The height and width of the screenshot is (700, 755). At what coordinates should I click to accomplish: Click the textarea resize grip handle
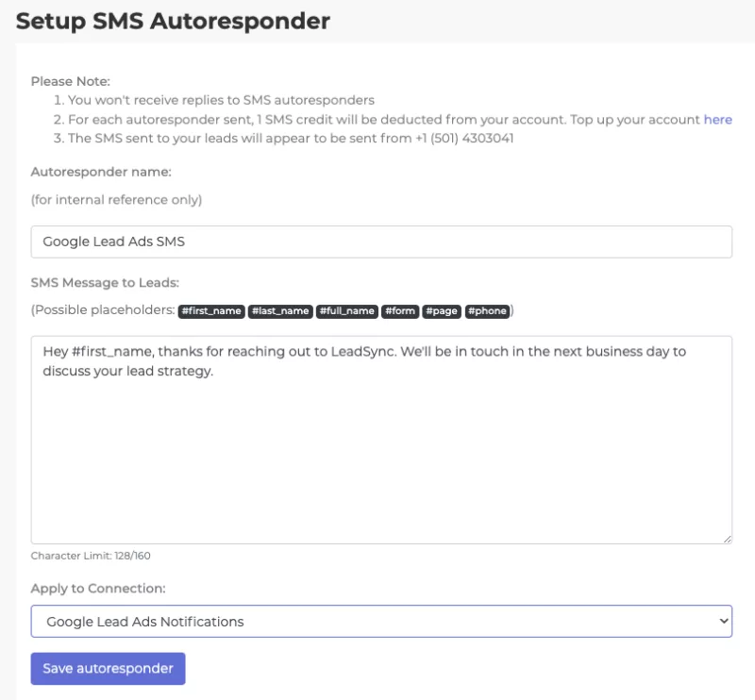727,538
